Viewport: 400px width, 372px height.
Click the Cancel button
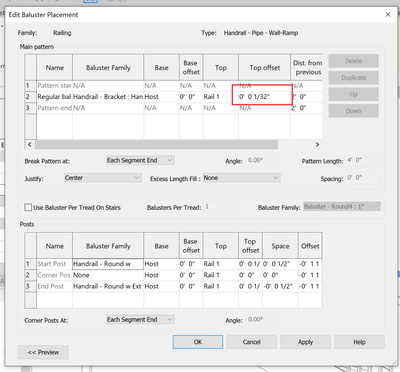point(251,342)
